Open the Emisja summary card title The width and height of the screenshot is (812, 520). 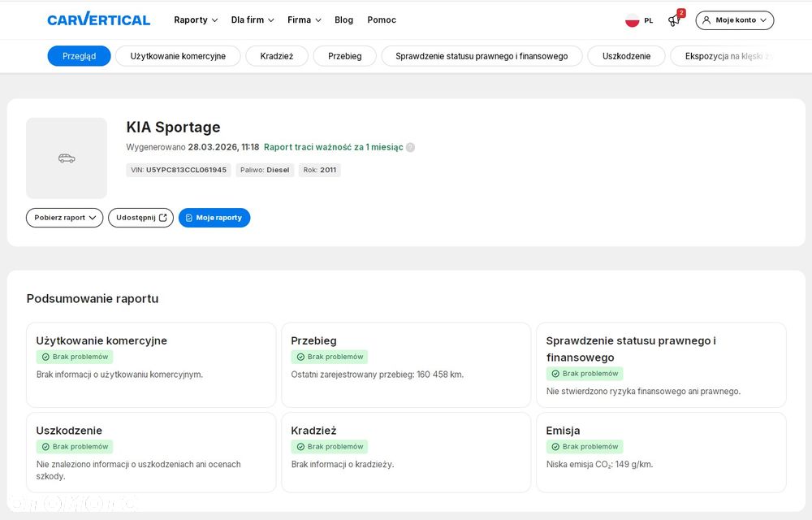(x=563, y=431)
